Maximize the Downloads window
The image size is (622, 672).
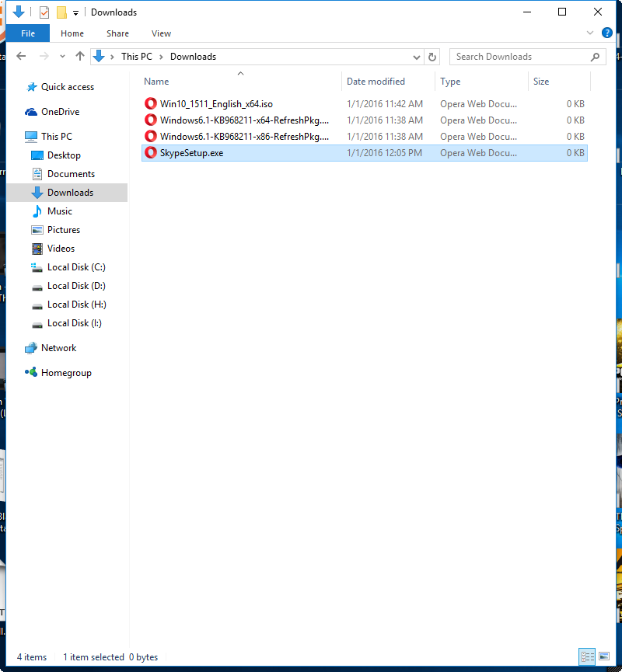562,12
